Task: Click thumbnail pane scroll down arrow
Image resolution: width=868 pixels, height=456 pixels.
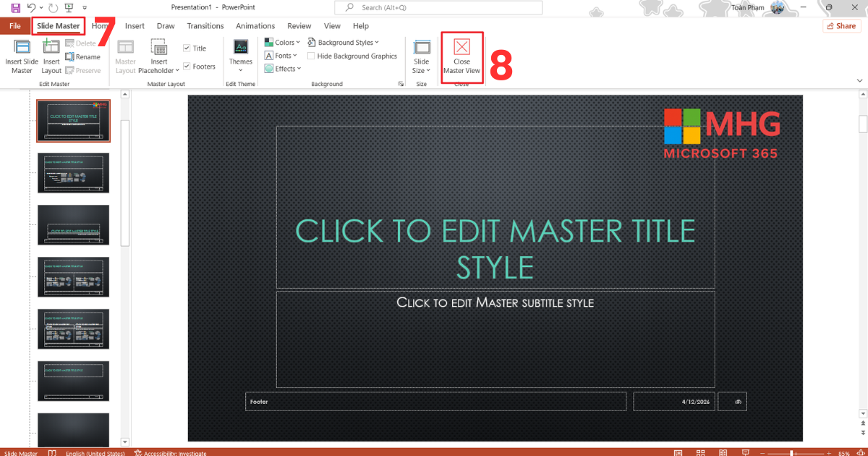Action: coord(125,442)
